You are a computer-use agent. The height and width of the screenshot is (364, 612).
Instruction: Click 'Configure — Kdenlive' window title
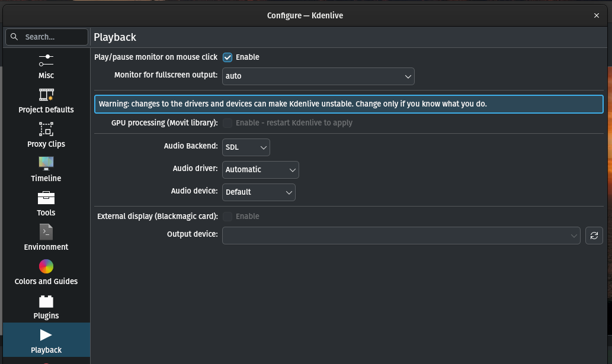pos(305,15)
